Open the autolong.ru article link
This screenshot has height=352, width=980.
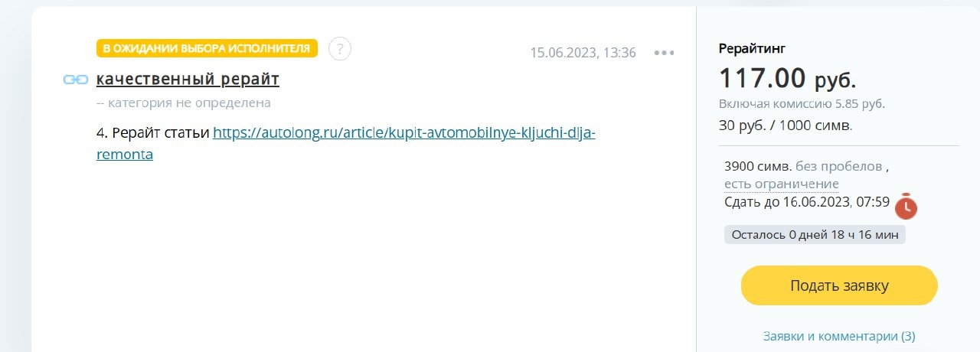click(x=346, y=143)
